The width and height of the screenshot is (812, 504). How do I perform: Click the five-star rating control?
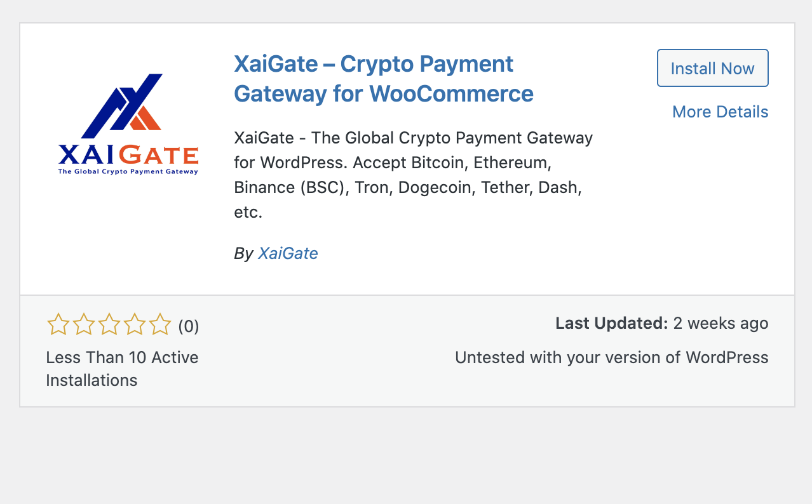[x=109, y=324]
